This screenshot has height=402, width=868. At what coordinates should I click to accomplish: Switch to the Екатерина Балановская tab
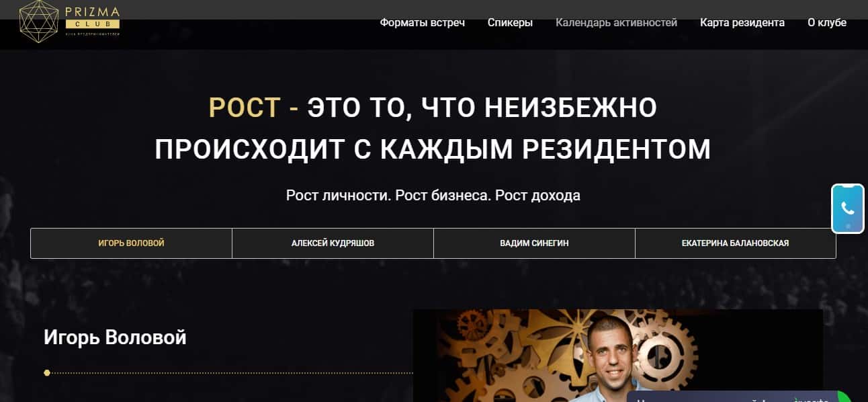[735, 243]
